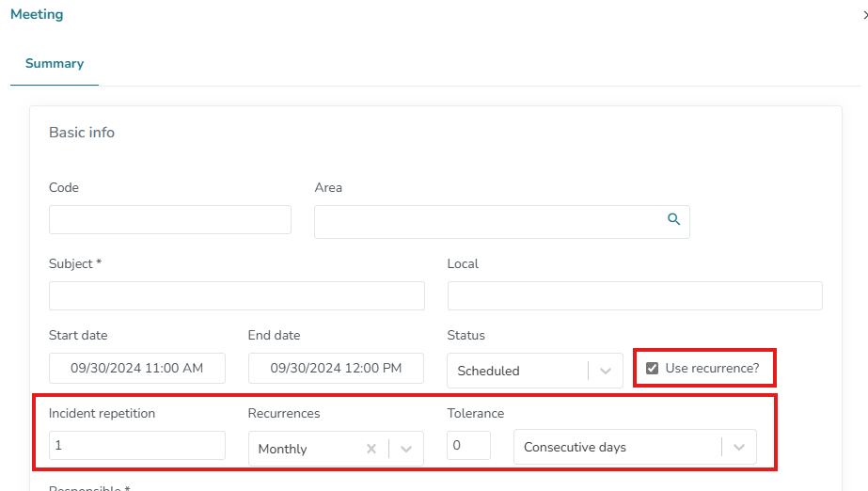
Task: Open the Status dropdown
Action: pos(606,371)
